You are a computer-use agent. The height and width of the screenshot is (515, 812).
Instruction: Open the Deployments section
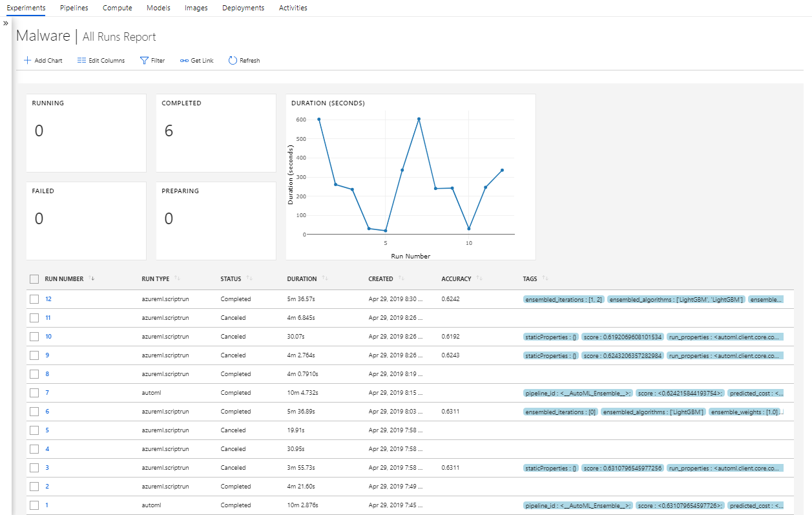click(x=243, y=8)
